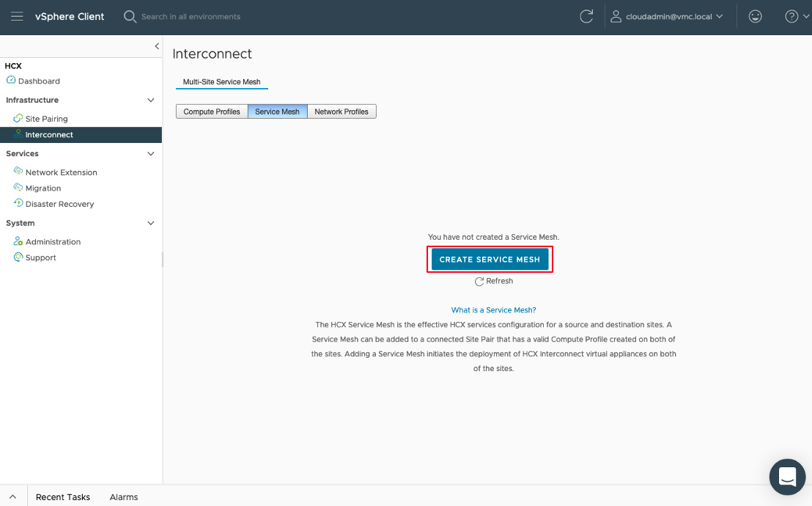
Task: Open the Alarms tab
Action: coord(124,496)
